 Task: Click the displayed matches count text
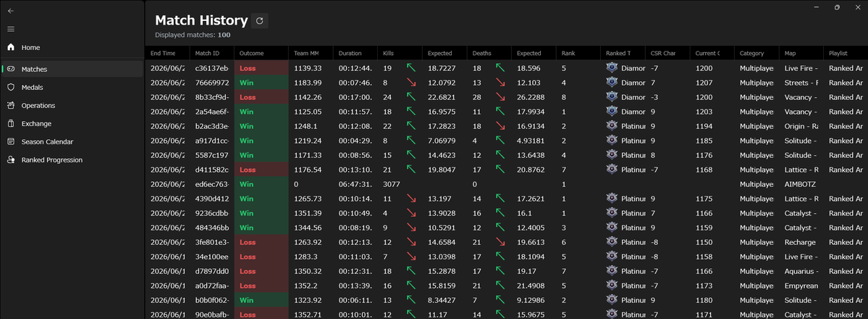pyautogui.click(x=193, y=35)
